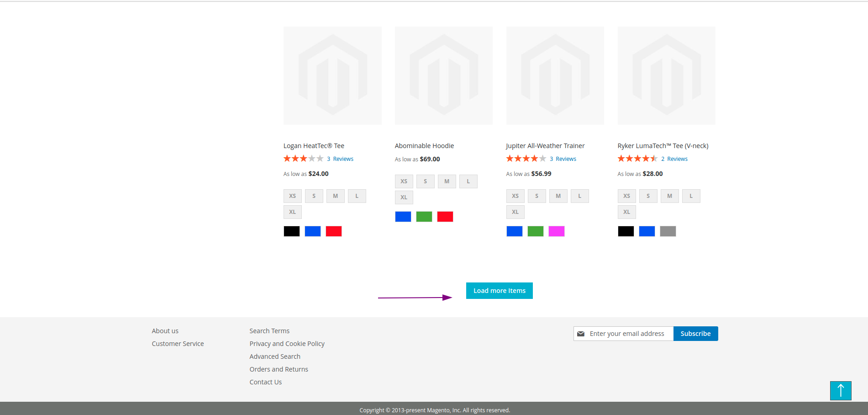Click the Jupiter Trainer $56.99 price

(x=541, y=174)
